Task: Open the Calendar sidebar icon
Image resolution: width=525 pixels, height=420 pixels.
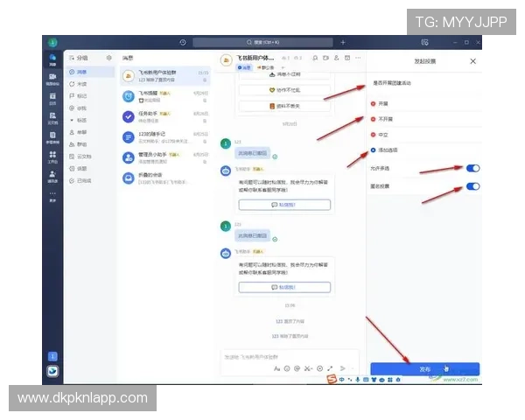Action: pos(52,99)
